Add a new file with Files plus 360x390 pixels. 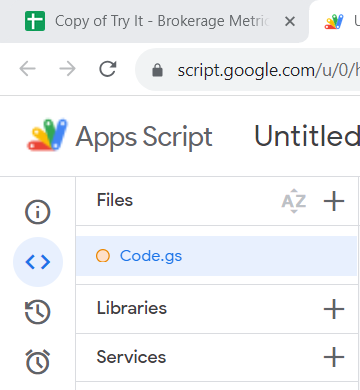[x=334, y=201]
